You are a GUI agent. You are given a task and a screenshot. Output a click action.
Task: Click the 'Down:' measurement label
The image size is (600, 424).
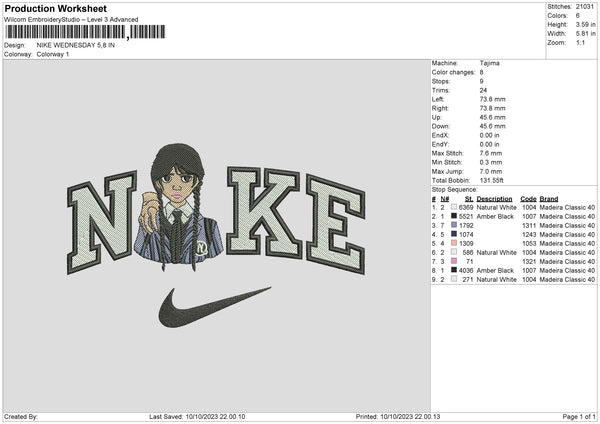pyautogui.click(x=440, y=126)
